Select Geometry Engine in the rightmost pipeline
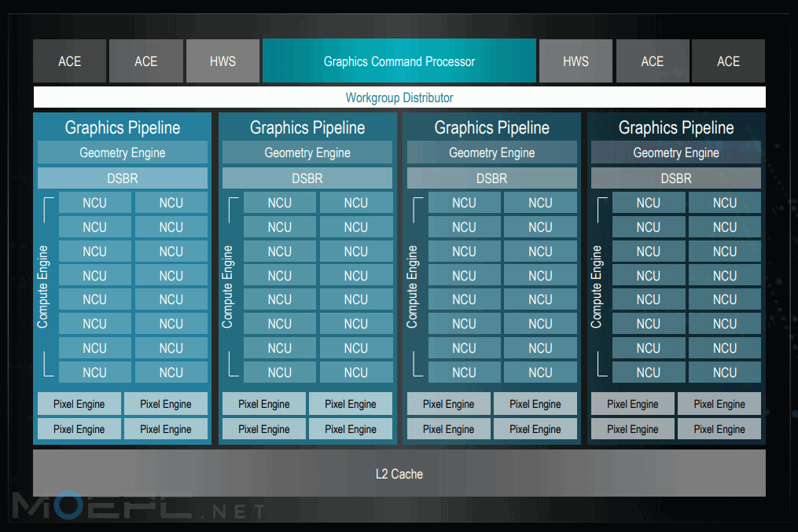 [676, 152]
